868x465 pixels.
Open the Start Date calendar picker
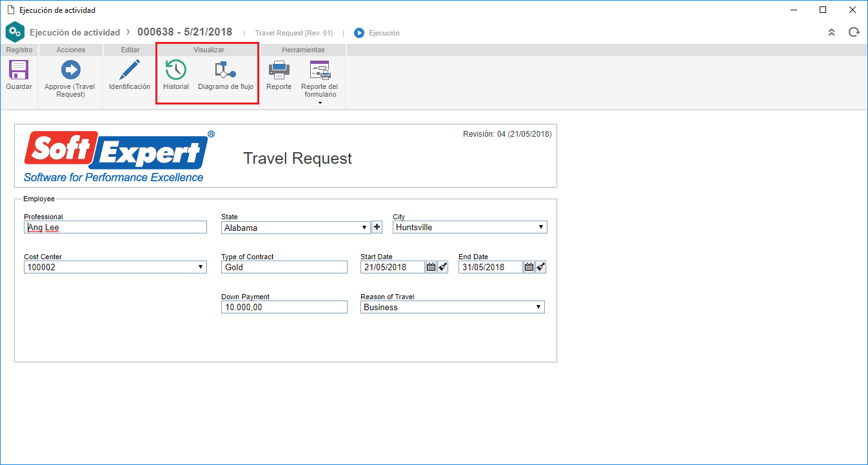[431, 267]
